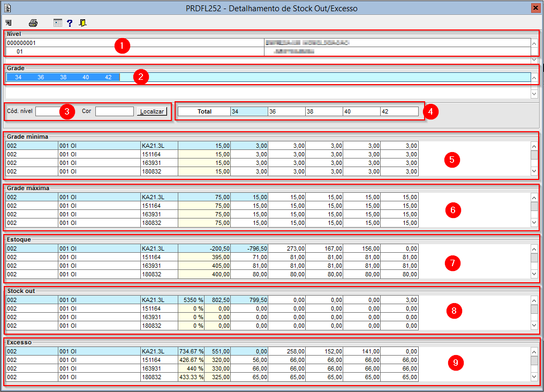Click down arrow of Stock out scrollbar
This screenshot has height=392, width=544.
click(x=534, y=326)
